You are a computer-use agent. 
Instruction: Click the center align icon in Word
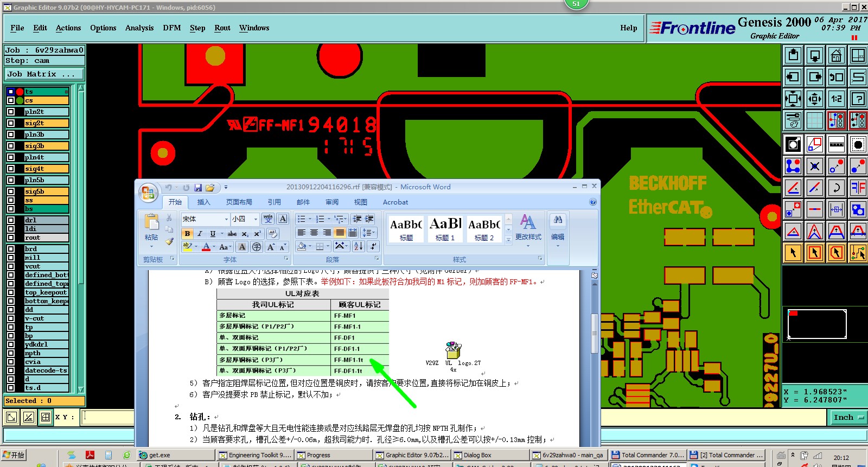click(314, 233)
